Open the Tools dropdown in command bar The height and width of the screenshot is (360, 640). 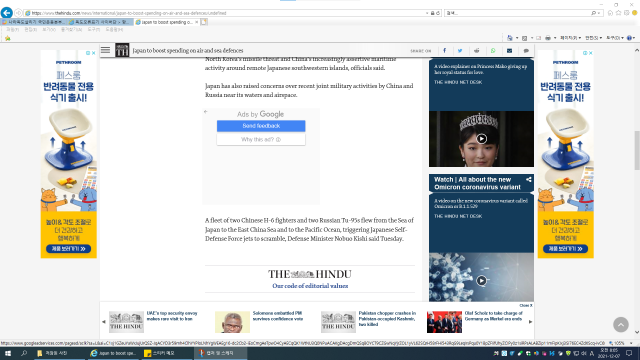point(615,38)
